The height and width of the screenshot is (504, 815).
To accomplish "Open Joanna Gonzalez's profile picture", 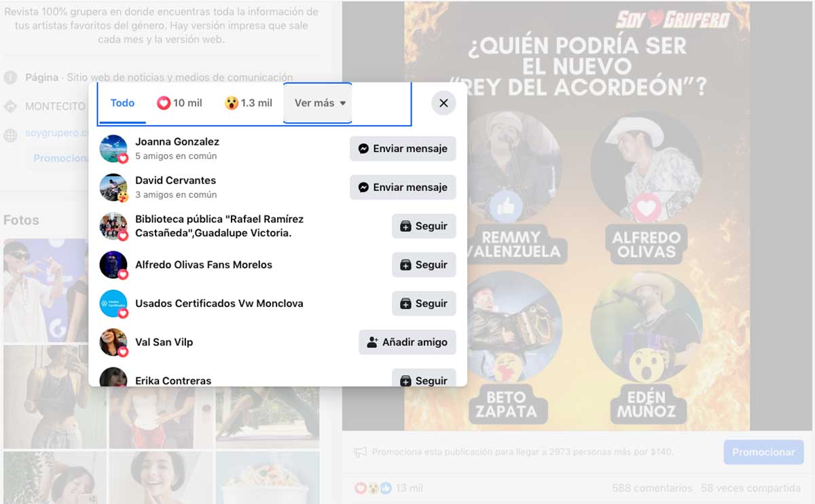I will click(113, 149).
